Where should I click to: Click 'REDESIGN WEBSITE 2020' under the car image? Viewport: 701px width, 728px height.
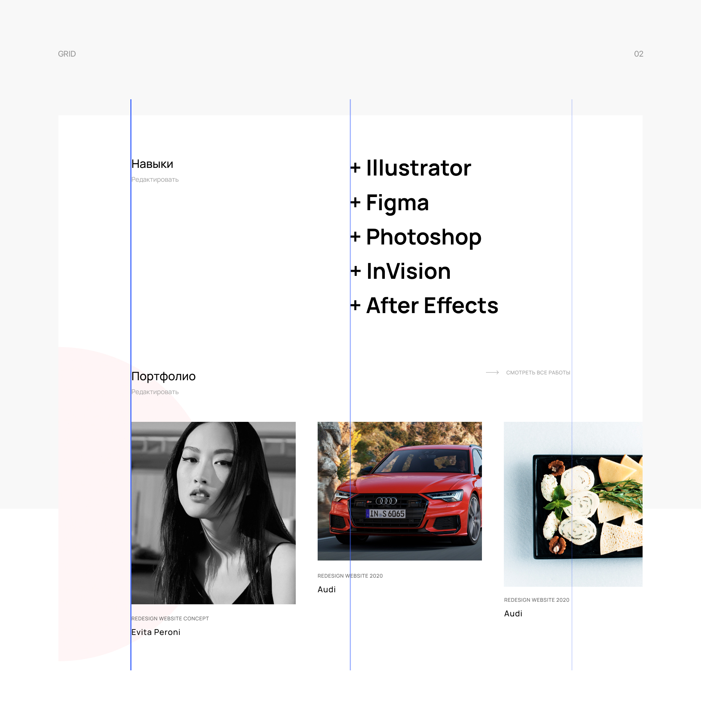[350, 576]
